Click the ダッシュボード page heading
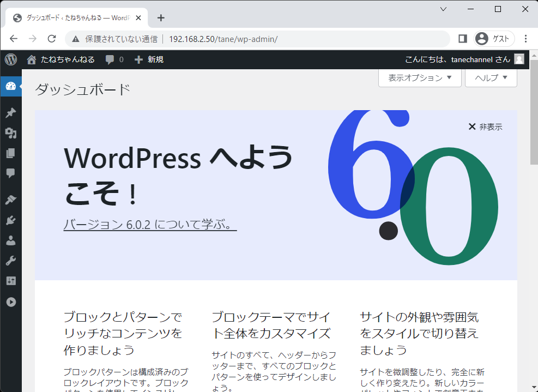538x392 pixels. click(x=83, y=90)
